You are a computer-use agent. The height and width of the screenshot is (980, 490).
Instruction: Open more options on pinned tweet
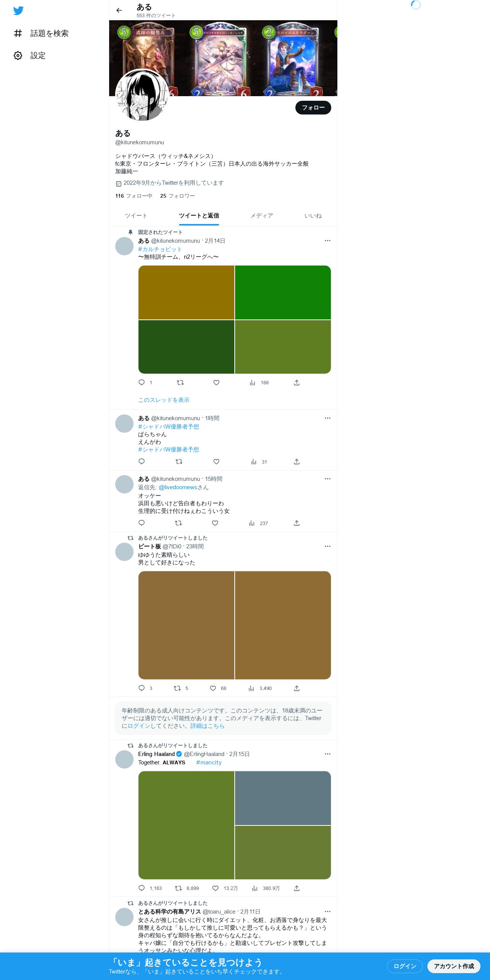pos(327,241)
